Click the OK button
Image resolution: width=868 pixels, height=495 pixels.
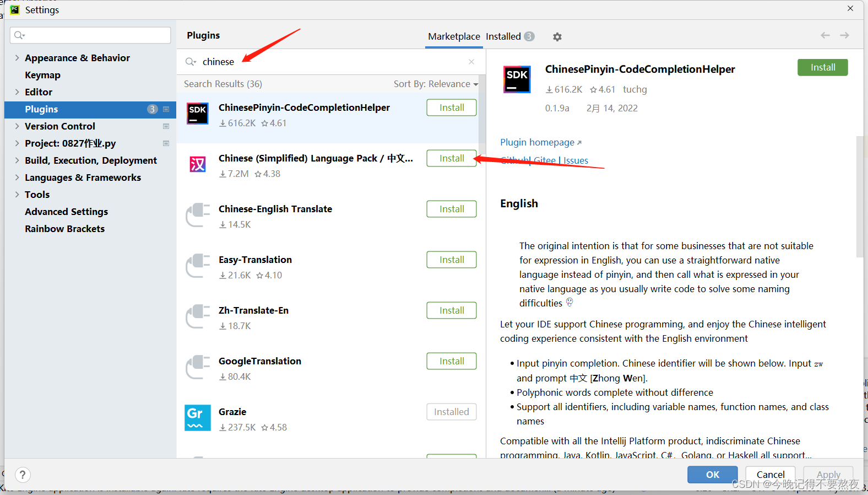713,475
